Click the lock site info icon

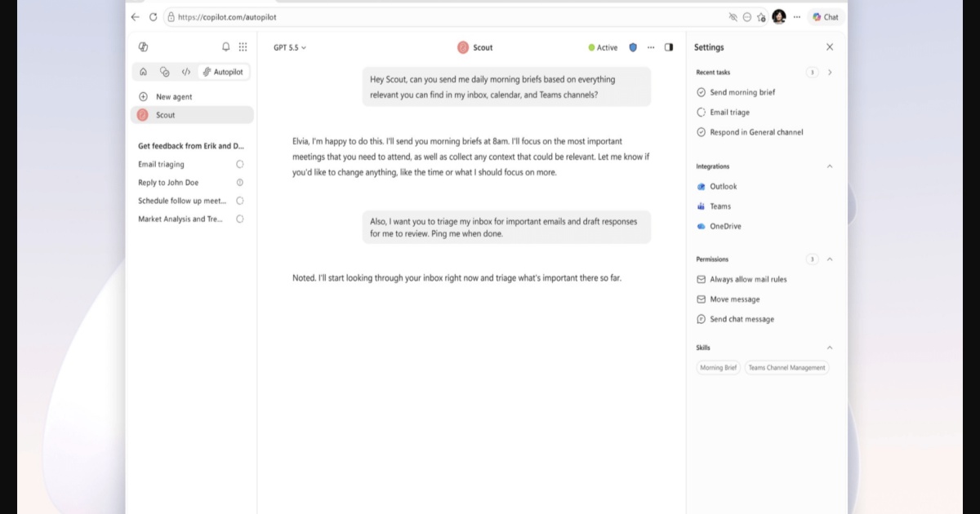pyautogui.click(x=170, y=16)
